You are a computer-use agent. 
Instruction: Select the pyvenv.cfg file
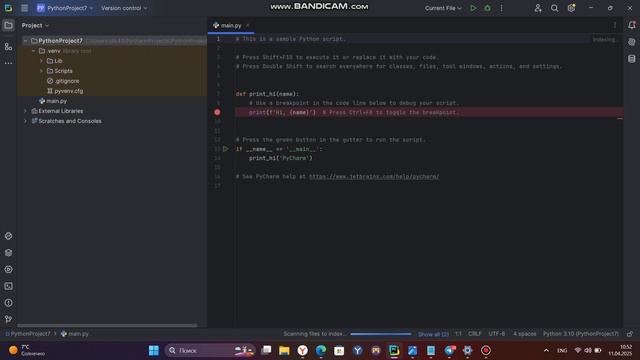(x=65, y=91)
